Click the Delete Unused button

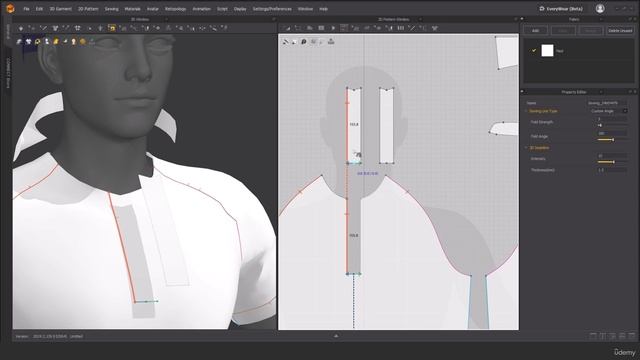(x=620, y=31)
